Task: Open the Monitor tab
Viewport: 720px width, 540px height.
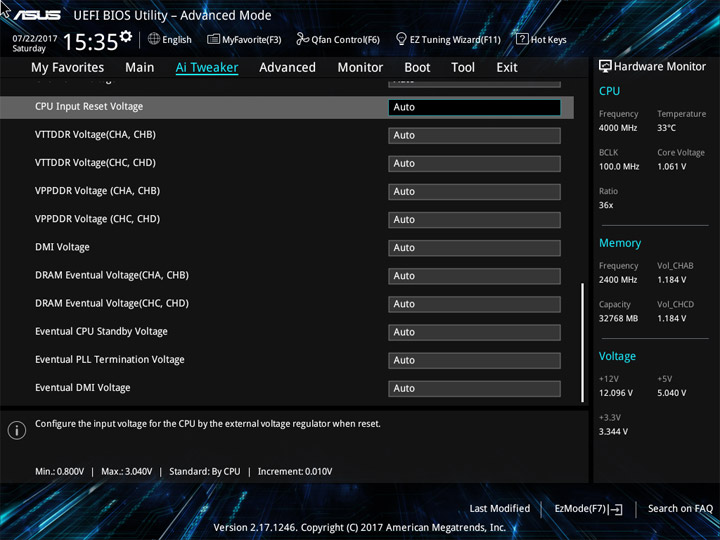Action: coord(360,68)
